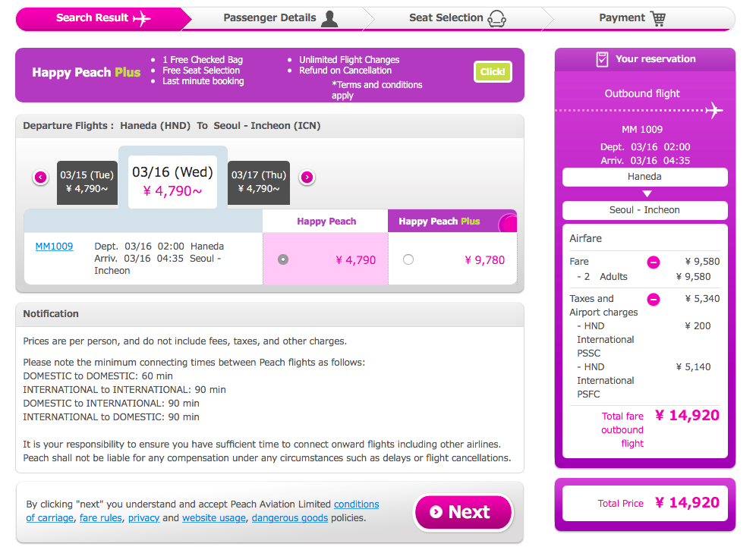The width and height of the screenshot is (756, 550).
Task: Select the Happy Peach Plus radio button
Action: click(x=408, y=259)
